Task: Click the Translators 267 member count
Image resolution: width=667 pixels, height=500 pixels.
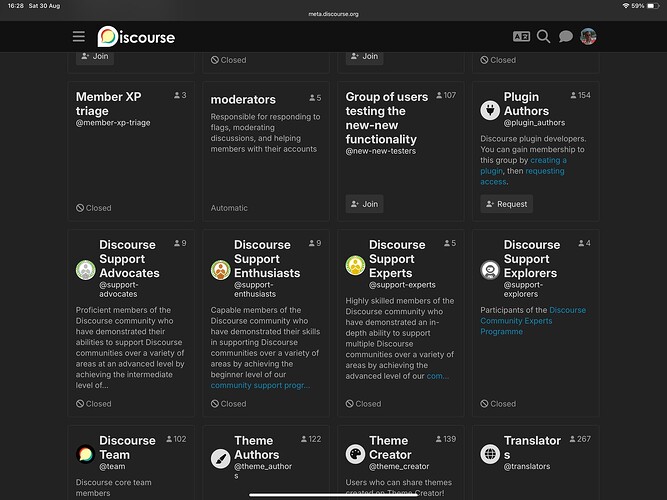Action: (x=581, y=439)
